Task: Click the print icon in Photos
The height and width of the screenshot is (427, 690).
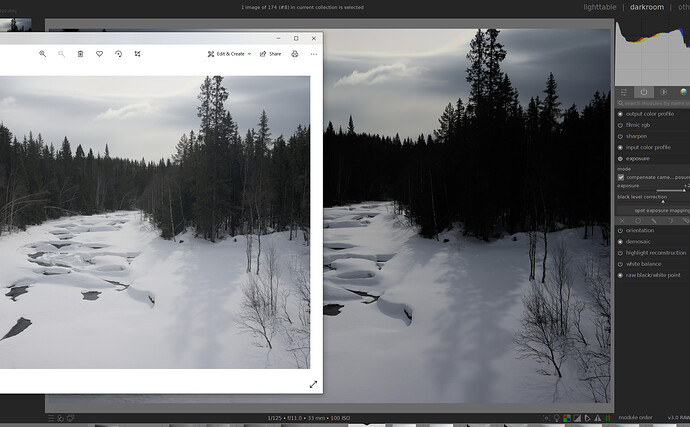Action: point(295,54)
